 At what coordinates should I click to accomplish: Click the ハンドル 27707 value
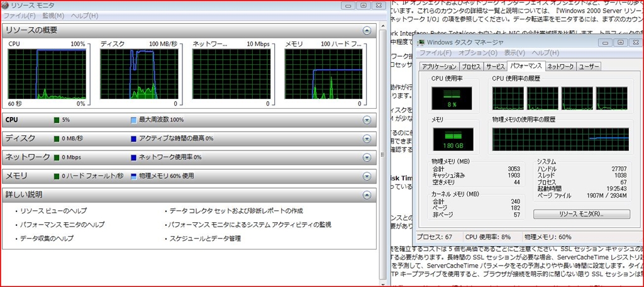coord(619,169)
